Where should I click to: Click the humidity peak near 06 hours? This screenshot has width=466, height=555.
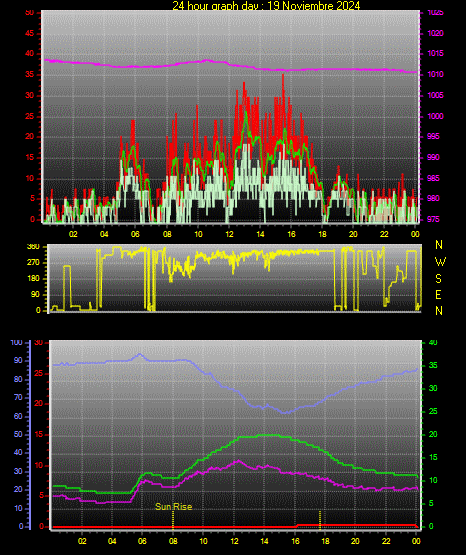(x=140, y=354)
